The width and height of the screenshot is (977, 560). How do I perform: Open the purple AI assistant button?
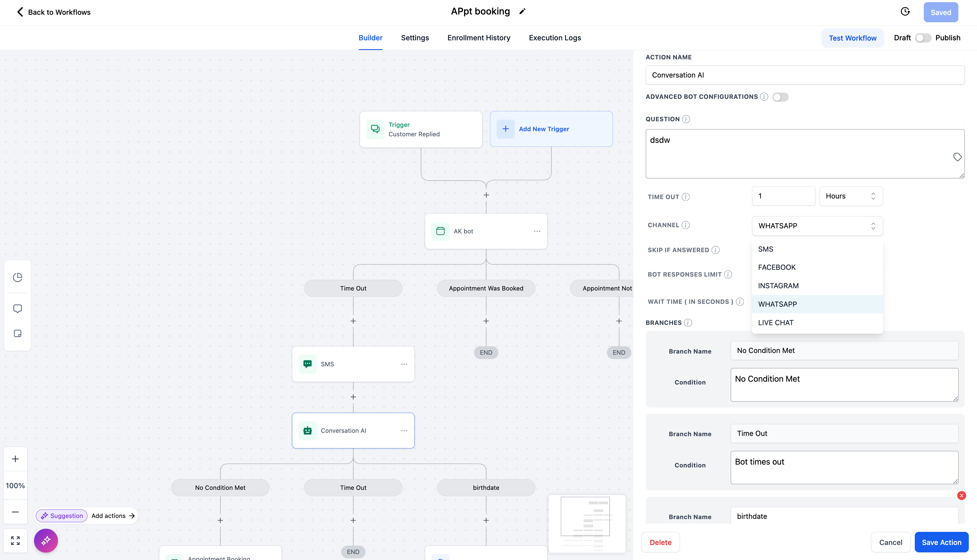pyautogui.click(x=46, y=541)
